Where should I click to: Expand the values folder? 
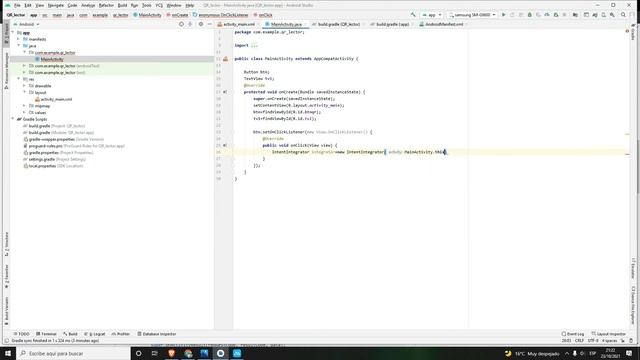coord(24,112)
